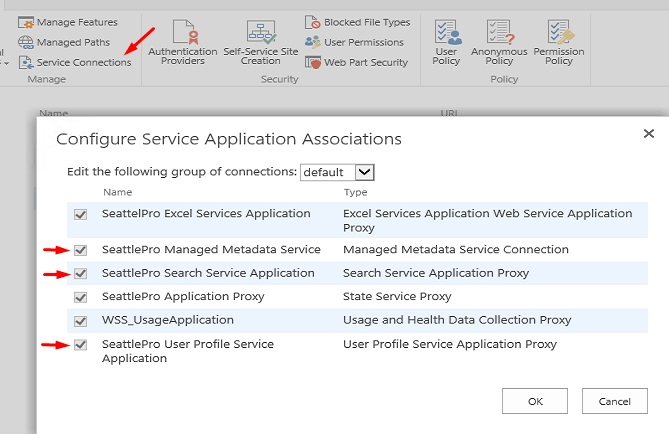Click OK to save associations
This screenshot has height=434, width=669.
(535, 401)
